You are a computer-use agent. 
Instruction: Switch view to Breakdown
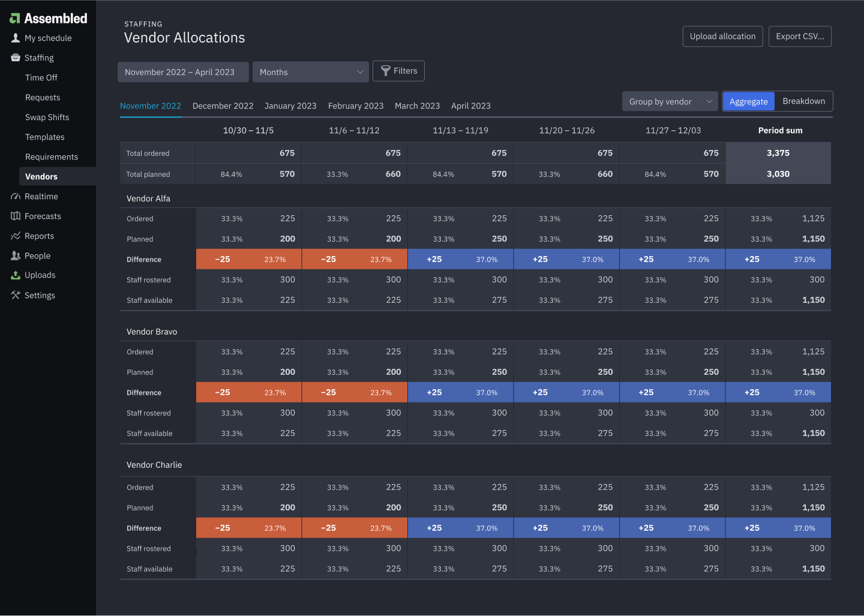coord(803,101)
